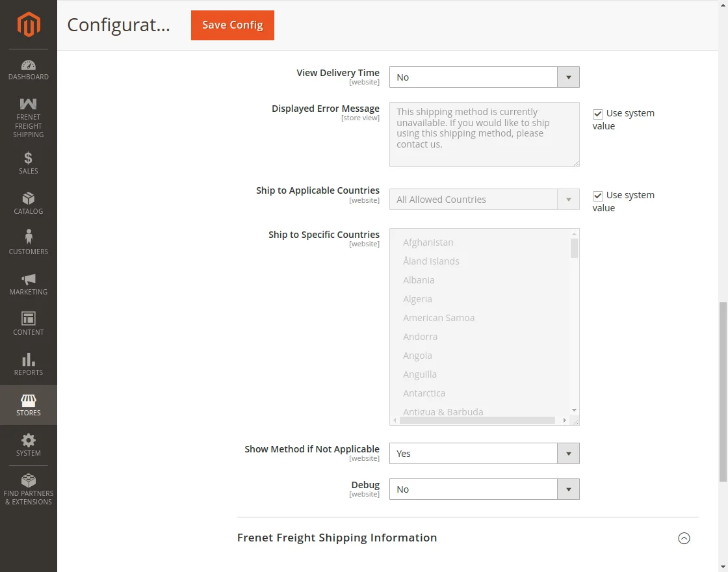Open Catalog using its box icon
The height and width of the screenshot is (572, 728).
[28, 198]
